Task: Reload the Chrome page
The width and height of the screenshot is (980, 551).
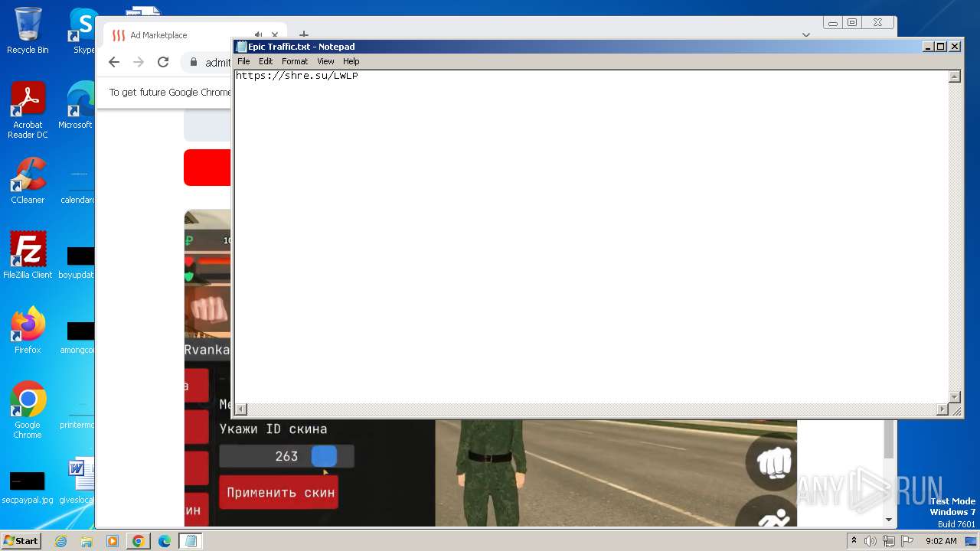Action: tap(163, 63)
